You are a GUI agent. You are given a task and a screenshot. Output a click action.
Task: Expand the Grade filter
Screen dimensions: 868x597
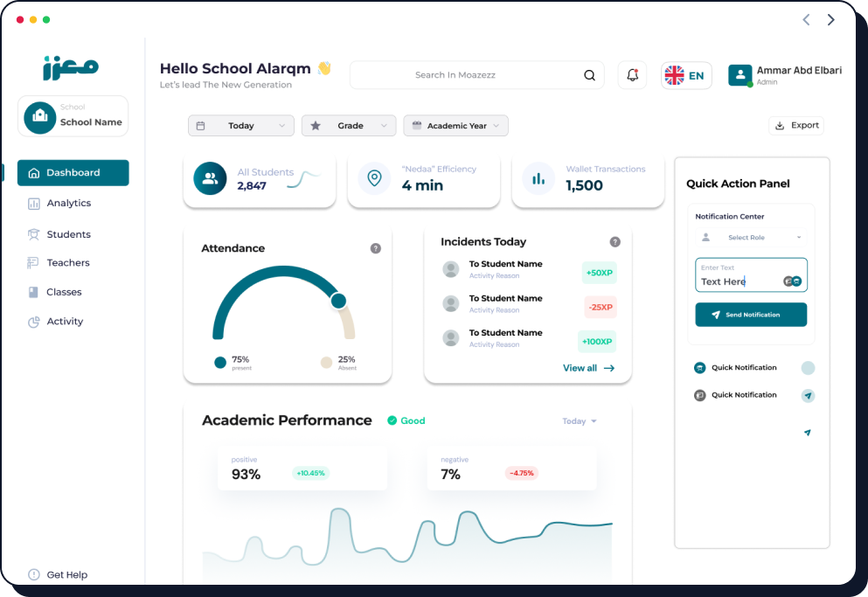pyautogui.click(x=349, y=126)
